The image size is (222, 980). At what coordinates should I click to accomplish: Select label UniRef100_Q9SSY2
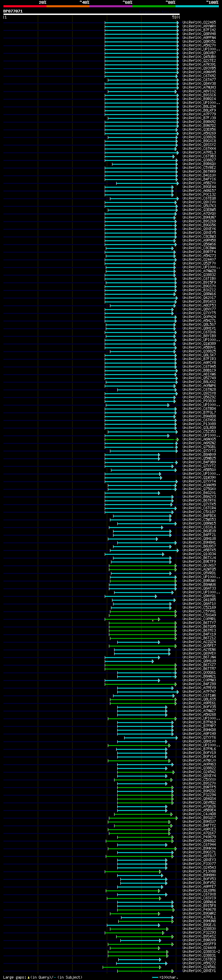[199, 145]
